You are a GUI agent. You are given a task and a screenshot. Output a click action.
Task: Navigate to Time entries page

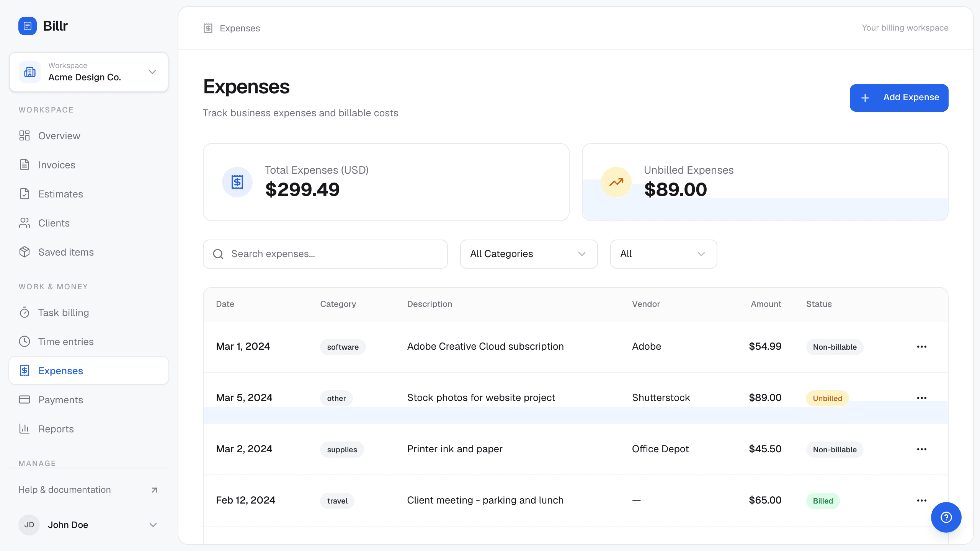point(89,341)
